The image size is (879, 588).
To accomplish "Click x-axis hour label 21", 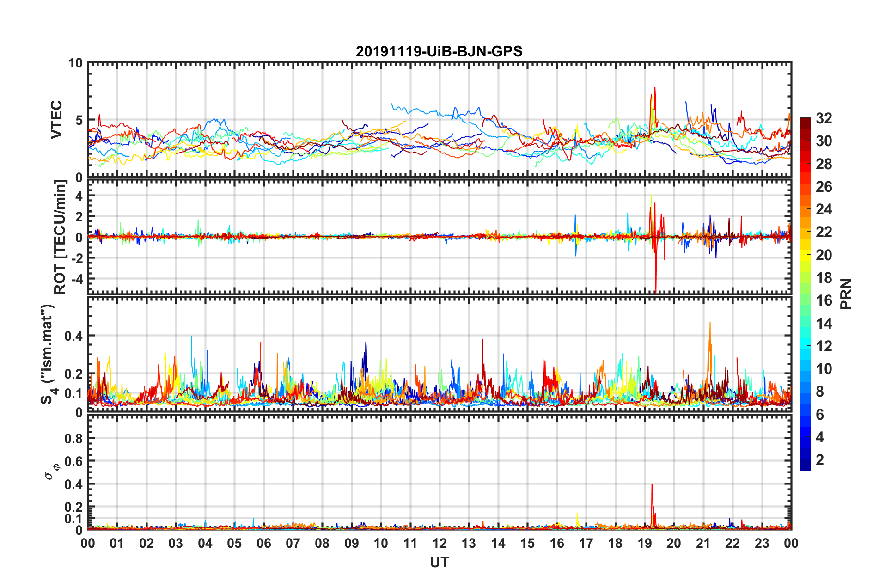I will 703,544.
